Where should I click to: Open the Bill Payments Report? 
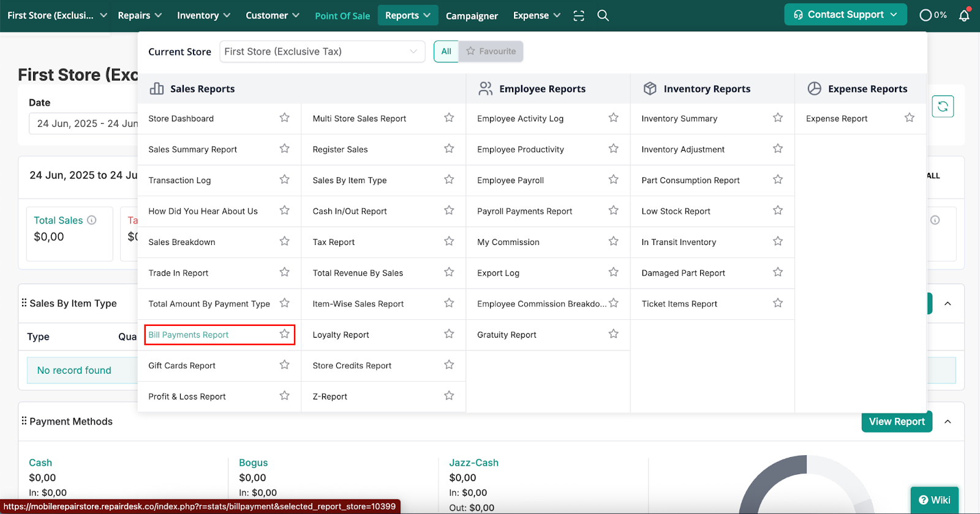coord(188,334)
